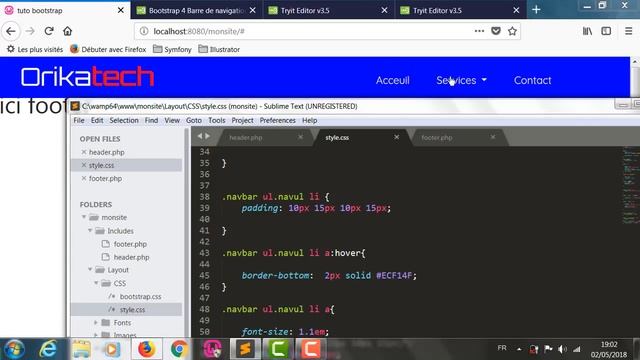This screenshot has height=360, width=640.
Task: Open Sublime Text Edit menu
Action: click(x=97, y=120)
